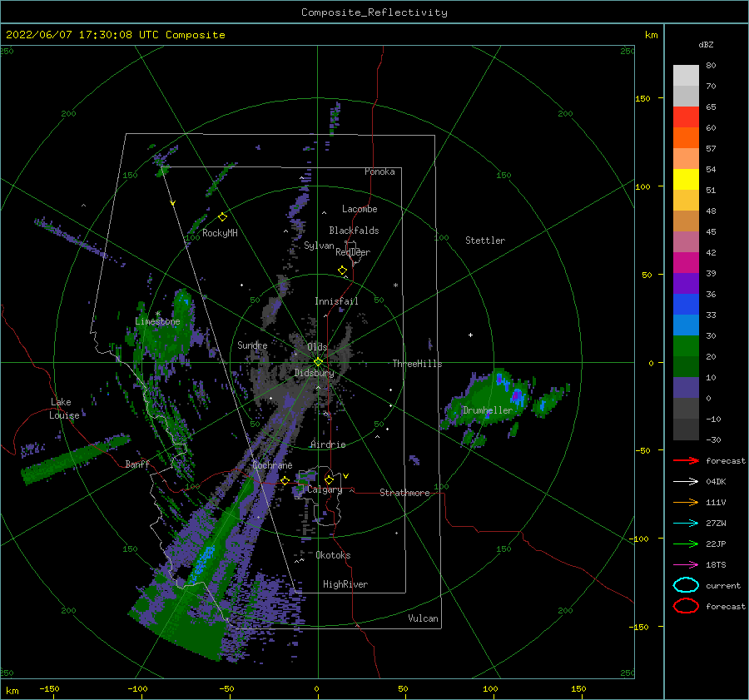Click the HighRiver label
This screenshot has height=700, width=749.
point(345,584)
